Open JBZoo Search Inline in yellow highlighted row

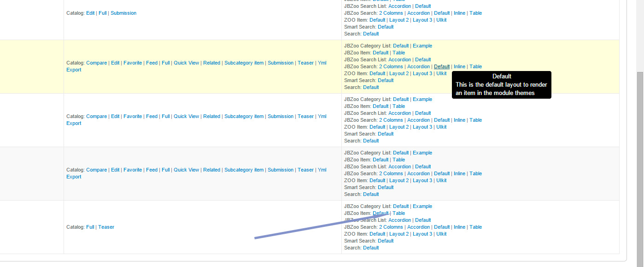click(459, 66)
